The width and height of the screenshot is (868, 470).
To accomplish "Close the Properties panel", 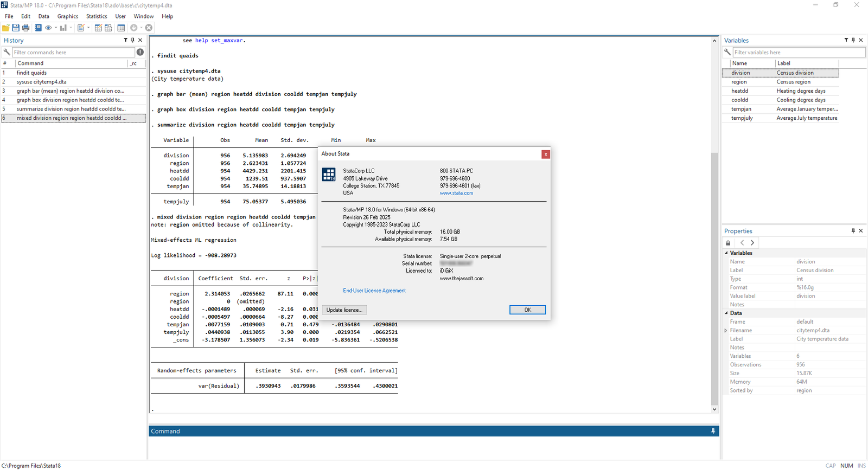I will [860, 231].
